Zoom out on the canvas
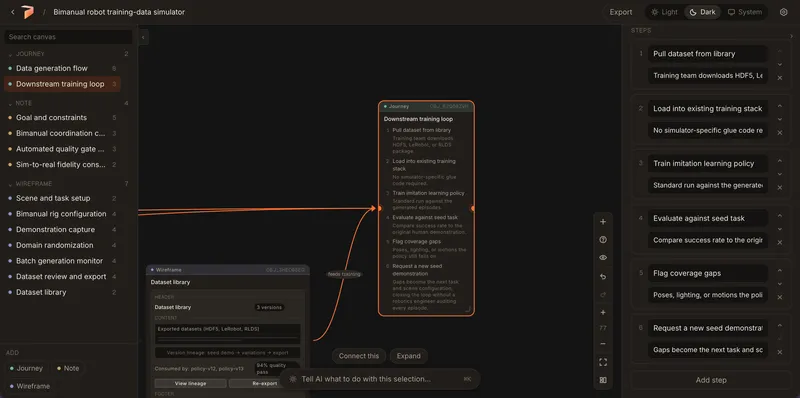 pyautogui.click(x=603, y=344)
